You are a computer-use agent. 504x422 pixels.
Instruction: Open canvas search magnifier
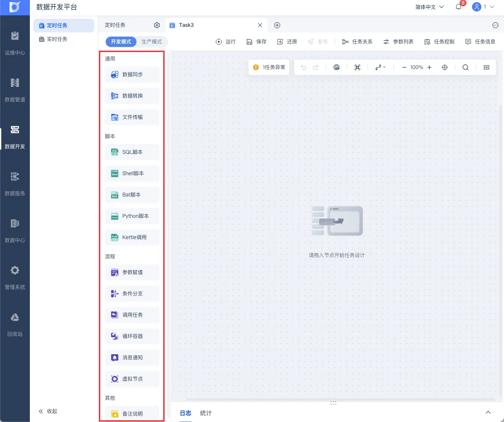(x=466, y=67)
